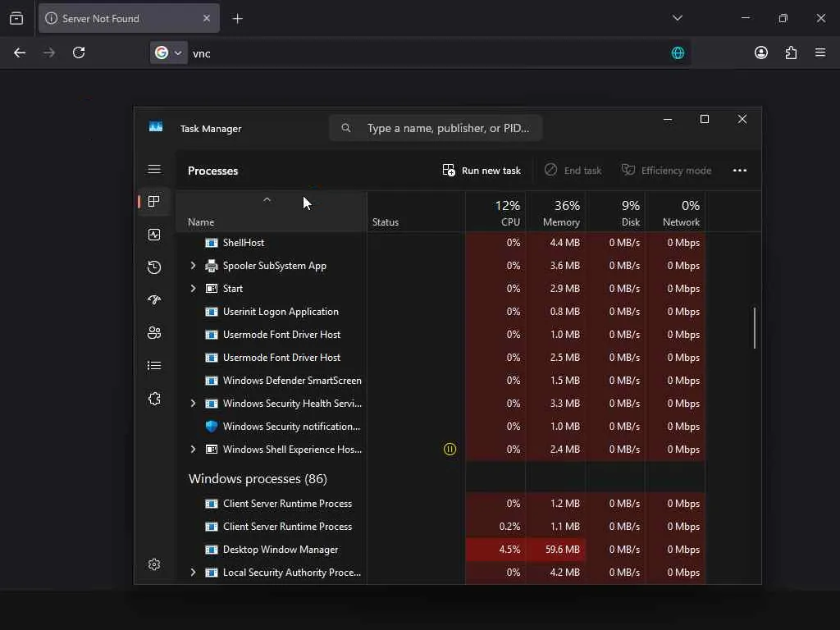Open the Users sidebar icon
The height and width of the screenshot is (630, 840).
pyautogui.click(x=154, y=333)
